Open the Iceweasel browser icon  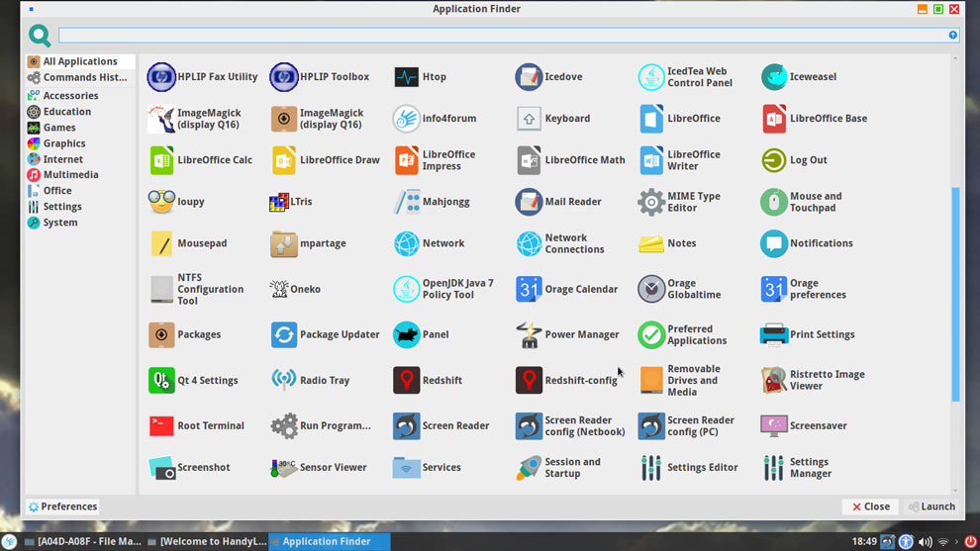click(x=774, y=77)
